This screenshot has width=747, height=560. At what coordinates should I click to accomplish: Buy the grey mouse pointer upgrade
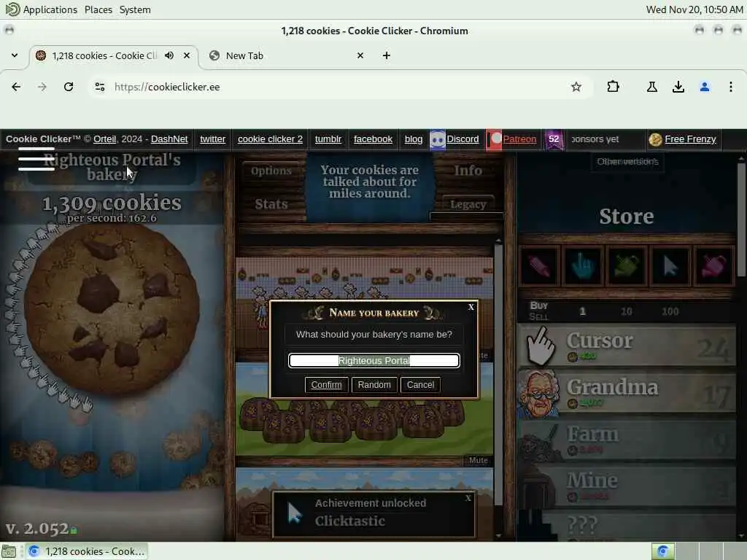point(670,265)
